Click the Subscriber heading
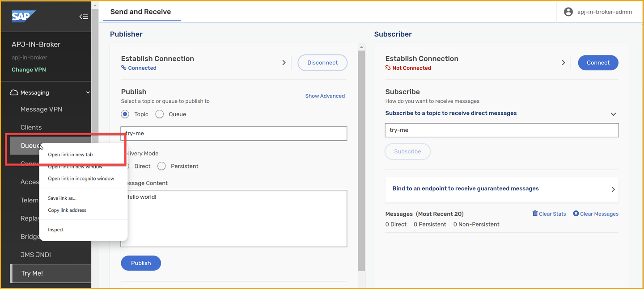 [x=393, y=34]
